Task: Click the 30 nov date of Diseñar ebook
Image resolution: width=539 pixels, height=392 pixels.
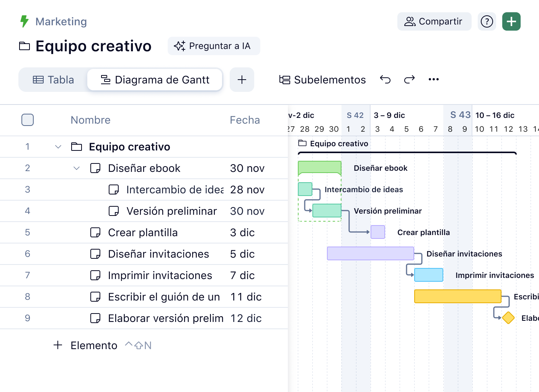Action: (x=247, y=168)
